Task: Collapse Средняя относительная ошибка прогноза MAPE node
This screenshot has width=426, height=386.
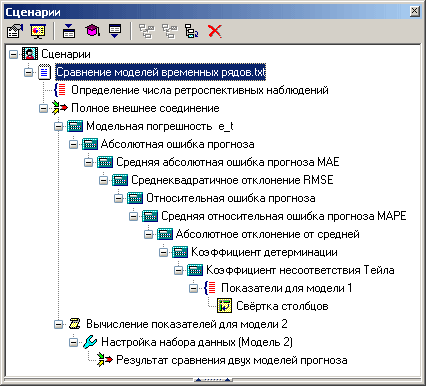Action: (x=133, y=216)
